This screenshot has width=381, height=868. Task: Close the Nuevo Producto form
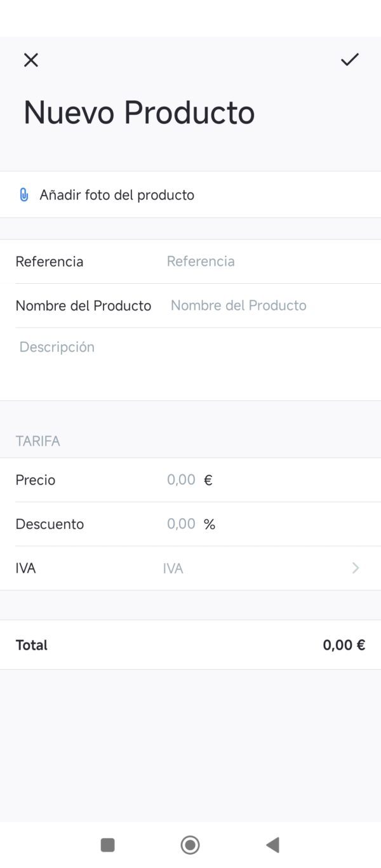click(30, 60)
